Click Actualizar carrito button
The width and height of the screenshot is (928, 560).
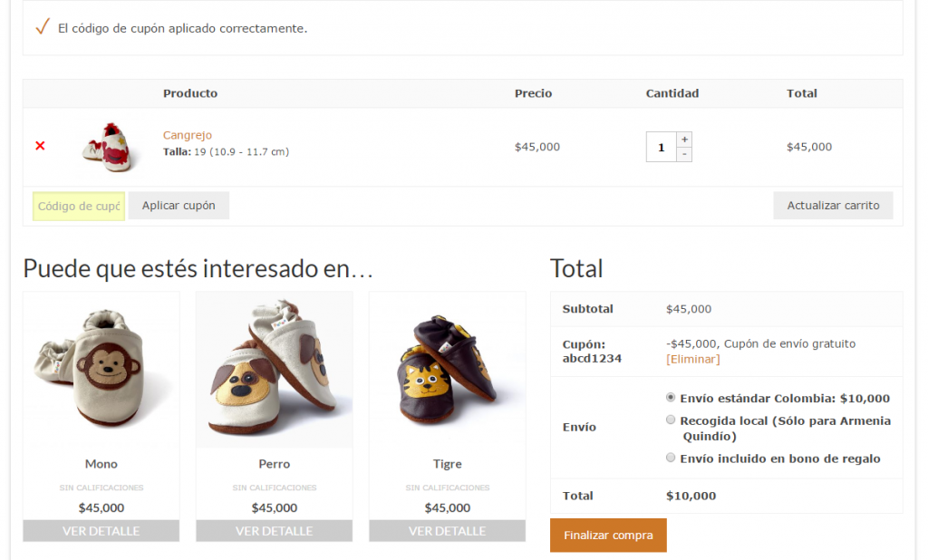(x=833, y=206)
